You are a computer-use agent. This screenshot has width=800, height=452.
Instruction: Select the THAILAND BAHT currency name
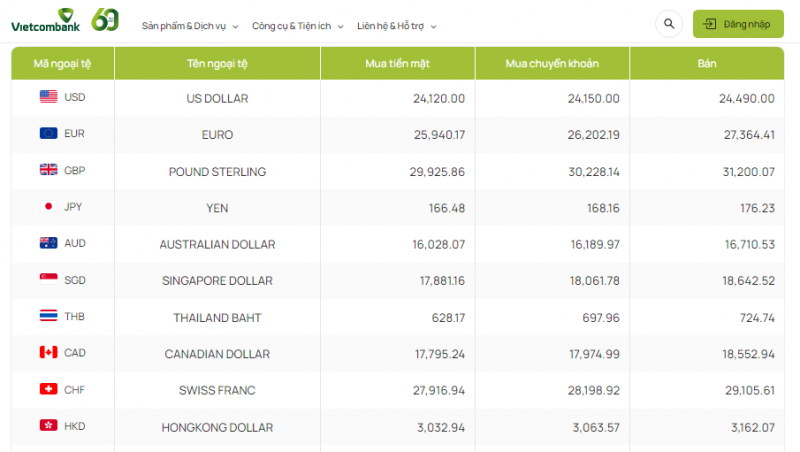tap(217, 318)
